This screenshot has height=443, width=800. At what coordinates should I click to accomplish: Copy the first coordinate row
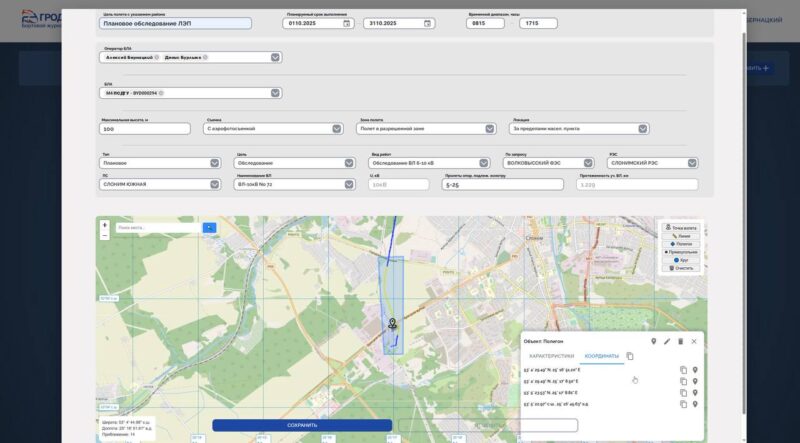point(683,370)
